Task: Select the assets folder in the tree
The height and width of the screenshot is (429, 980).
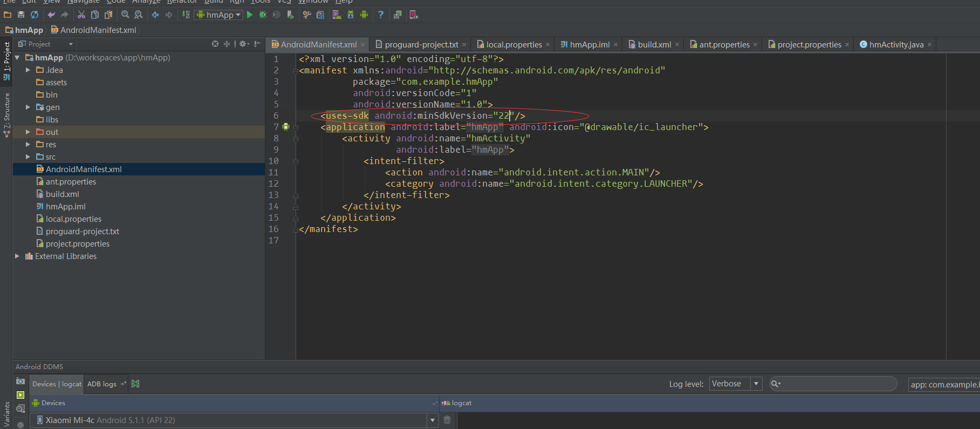Action: tap(56, 82)
